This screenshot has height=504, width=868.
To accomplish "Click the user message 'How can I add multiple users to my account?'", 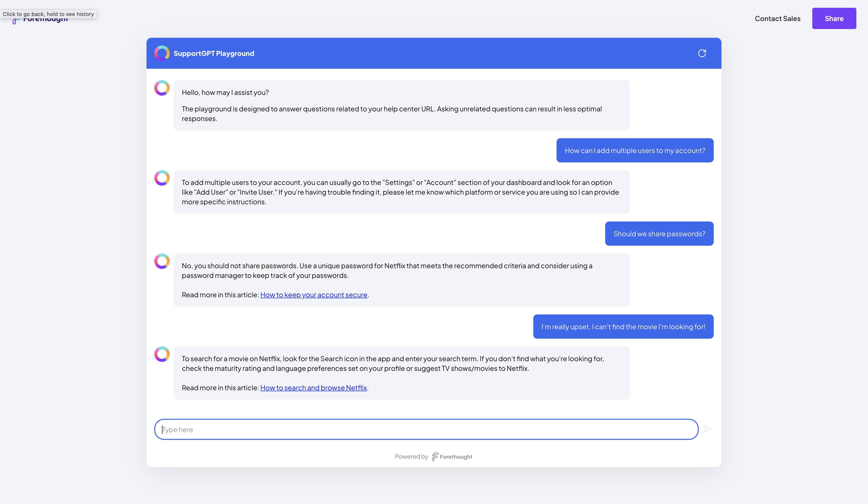I will click(635, 150).
